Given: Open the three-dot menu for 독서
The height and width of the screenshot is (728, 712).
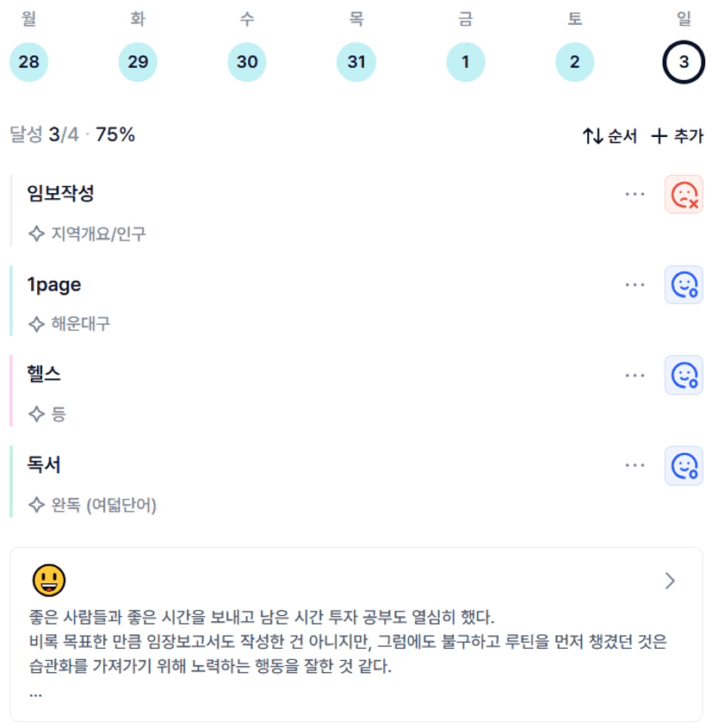Looking at the screenshot, I should coord(635,464).
